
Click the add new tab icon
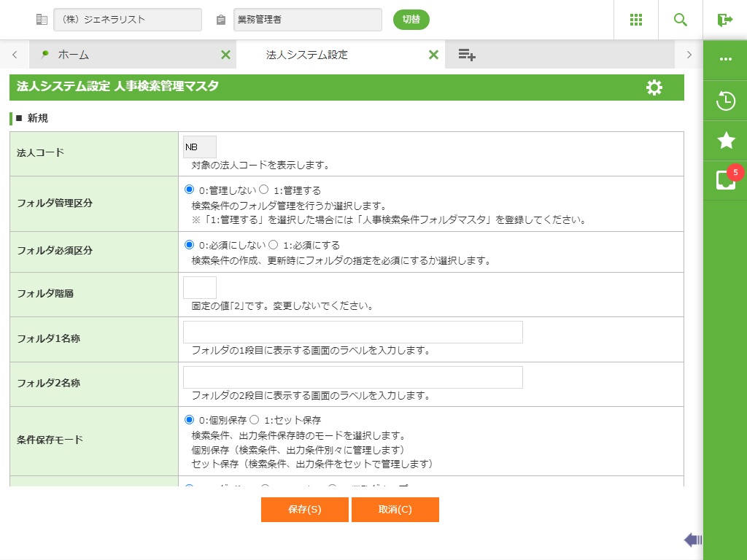[x=467, y=55]
